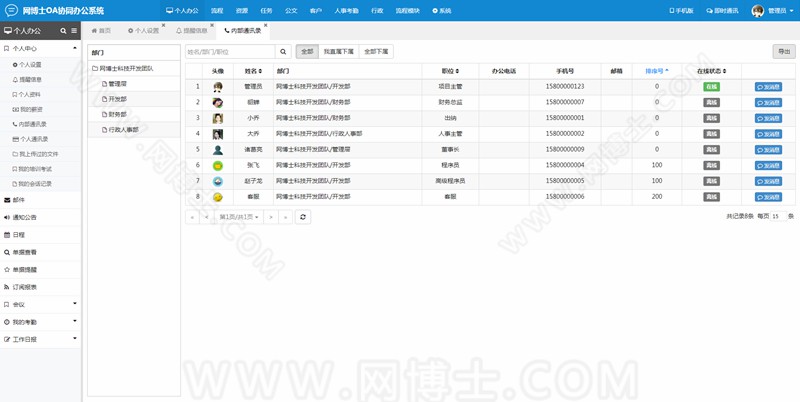Open 即时通讯 in the top bar

coord(722,11)
